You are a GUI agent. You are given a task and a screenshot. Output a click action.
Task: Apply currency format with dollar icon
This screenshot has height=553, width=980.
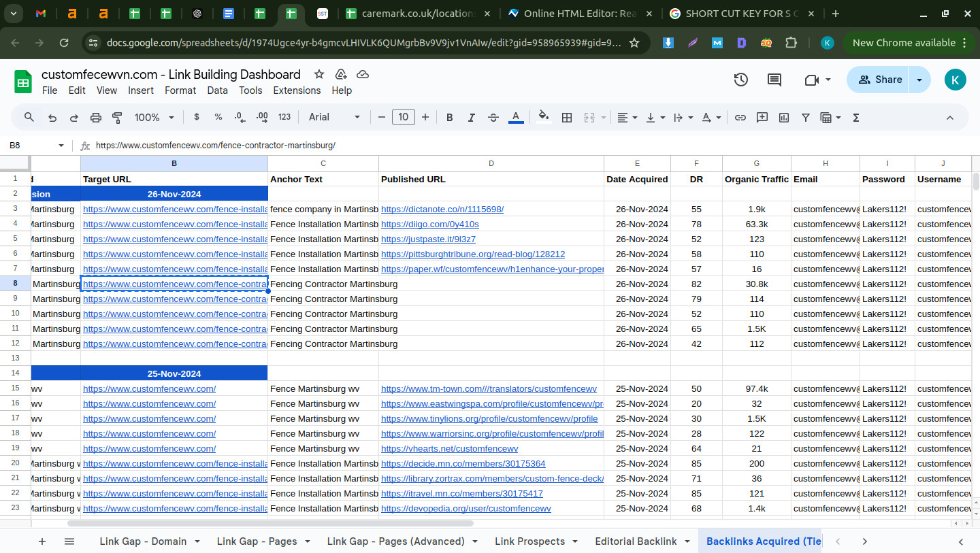click(197, 117)
